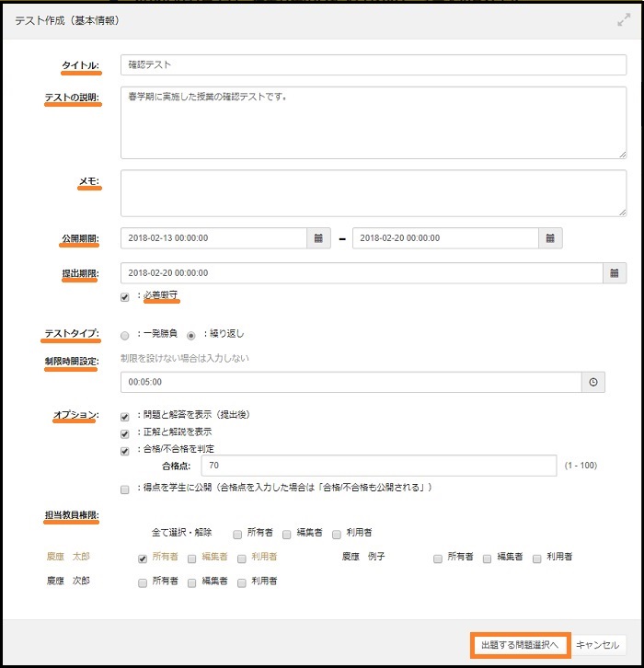This screenshot has width=644, height=668.
Task: Click the expand dialog icon at top right
Action: point(624,19)
